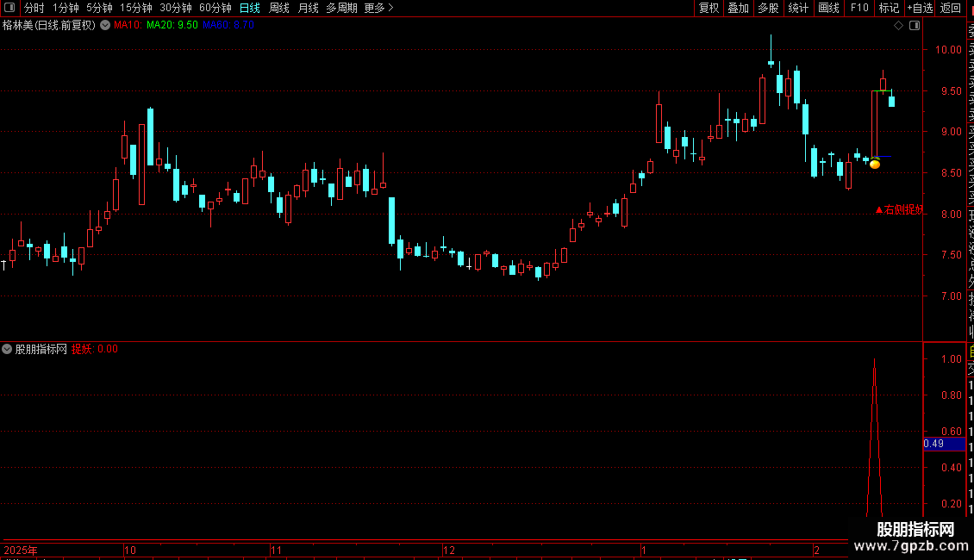Activate the 画线 drawing tool
The width and height of the screenshot is (974, 560).
pos(828,8)
